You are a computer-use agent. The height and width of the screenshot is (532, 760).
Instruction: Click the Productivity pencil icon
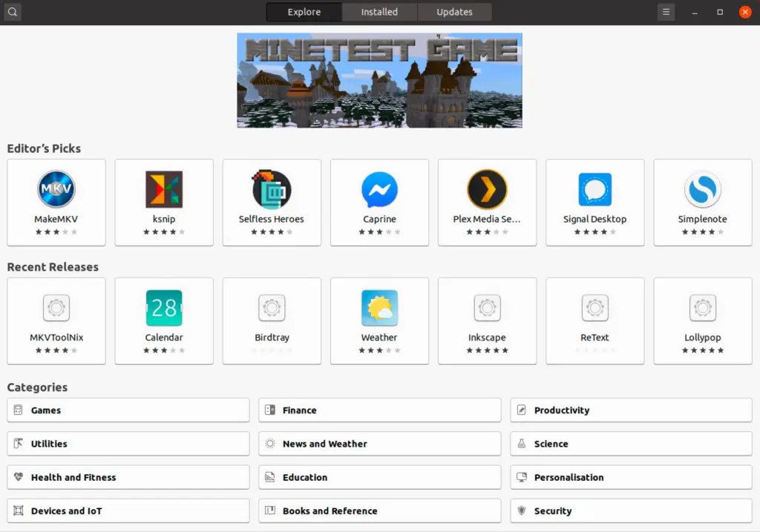point(522,410)
